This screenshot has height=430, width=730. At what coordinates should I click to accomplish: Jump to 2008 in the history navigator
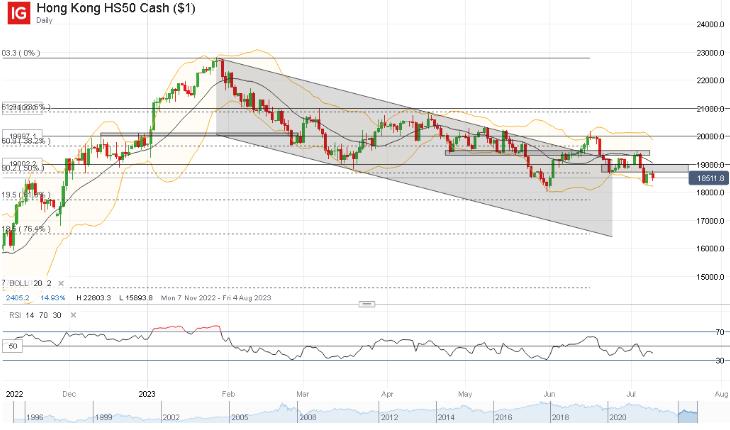click(308, 417)
